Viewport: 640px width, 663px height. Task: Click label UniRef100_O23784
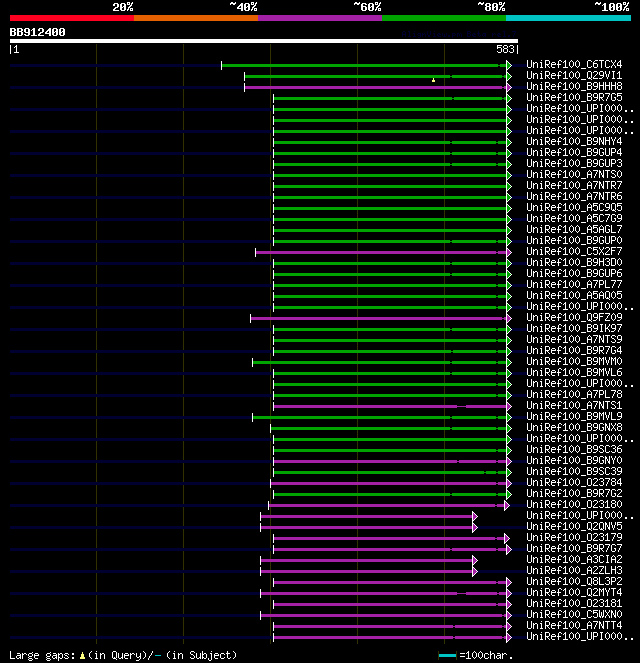[574, 482]
